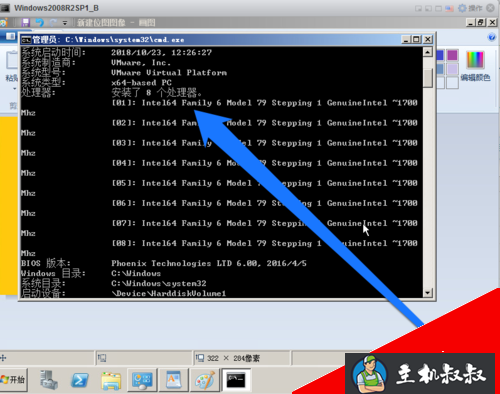Open the cmd window system menu icon

coord(26,40)
